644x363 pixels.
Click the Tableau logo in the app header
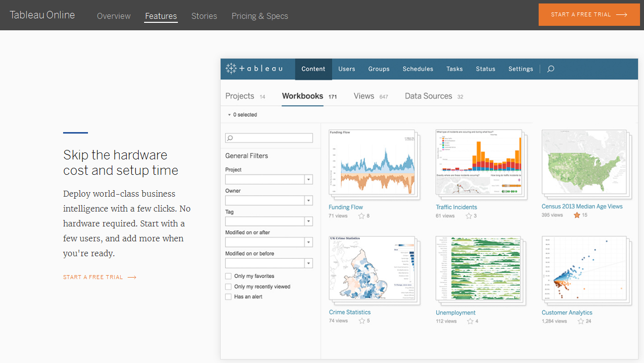(x=254, y=69)
